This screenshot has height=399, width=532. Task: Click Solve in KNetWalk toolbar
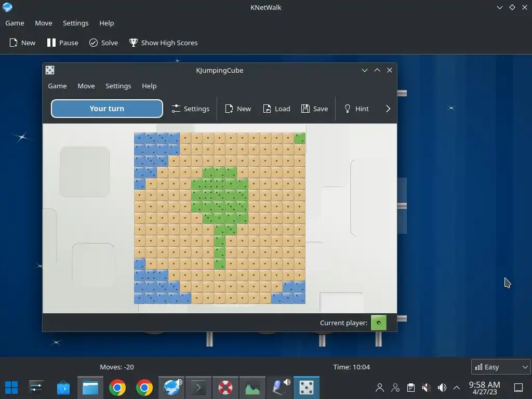[103, 43]
